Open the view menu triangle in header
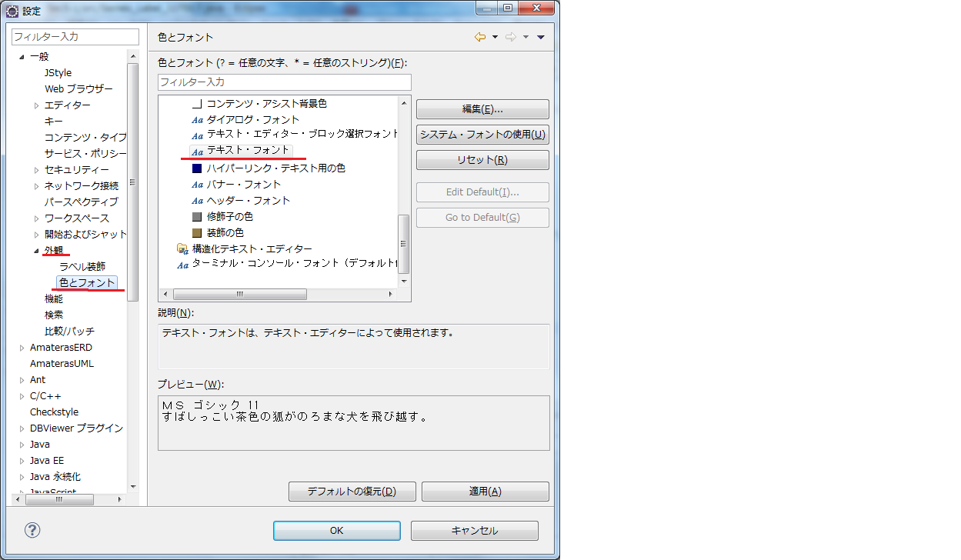Image resolution: width=961 pixels, height=560 pixels. pos(540,37)
